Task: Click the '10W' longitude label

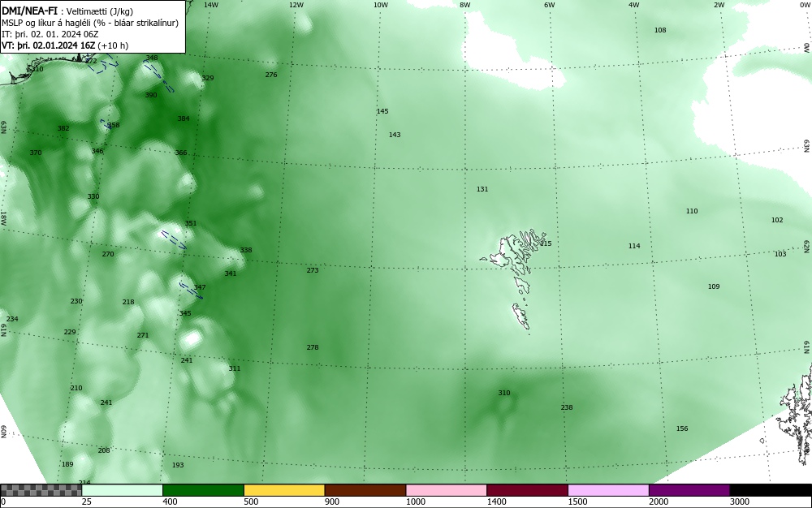Action: pos(381,5)
